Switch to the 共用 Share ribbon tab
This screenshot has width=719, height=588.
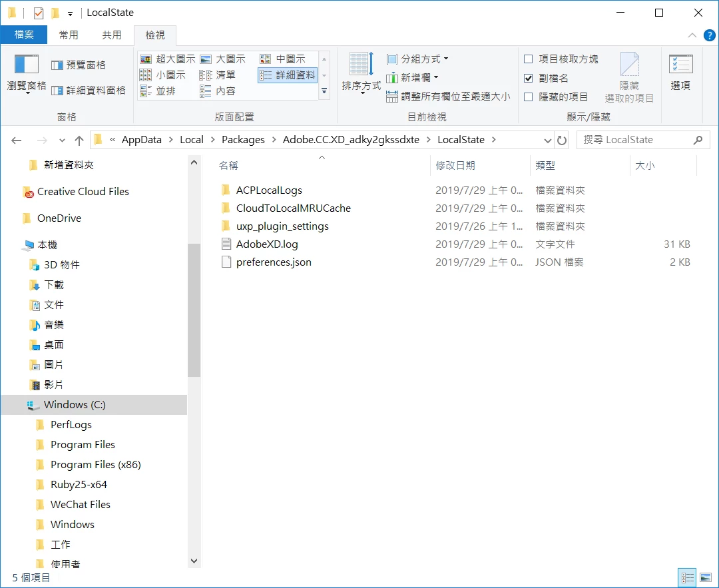[x=111, y=35]
